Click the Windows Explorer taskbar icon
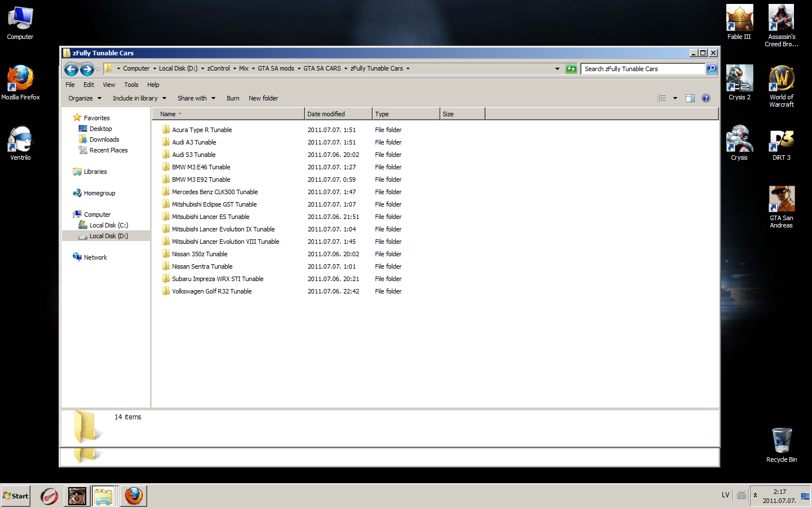 tap(104, 496)
